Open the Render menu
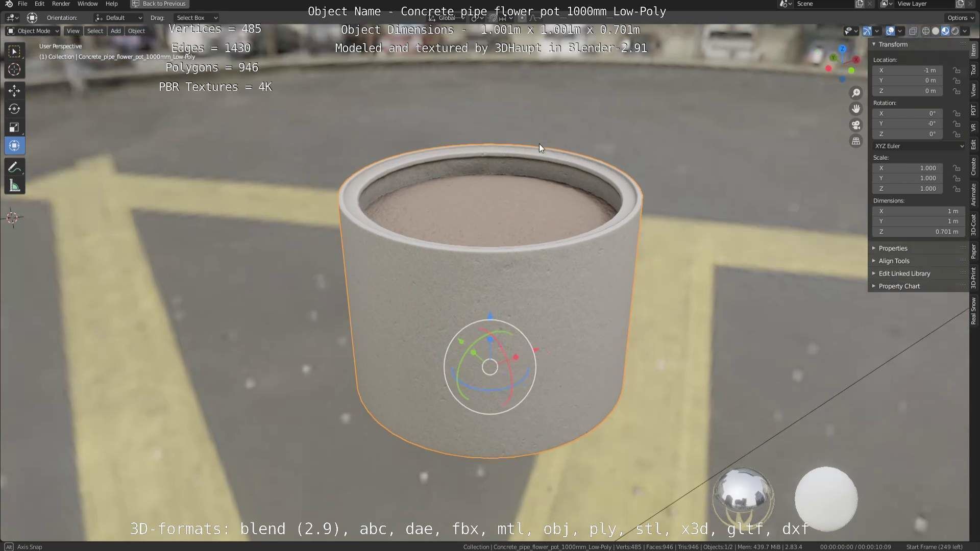Screen dimensions: 980x551 (61, 4)
